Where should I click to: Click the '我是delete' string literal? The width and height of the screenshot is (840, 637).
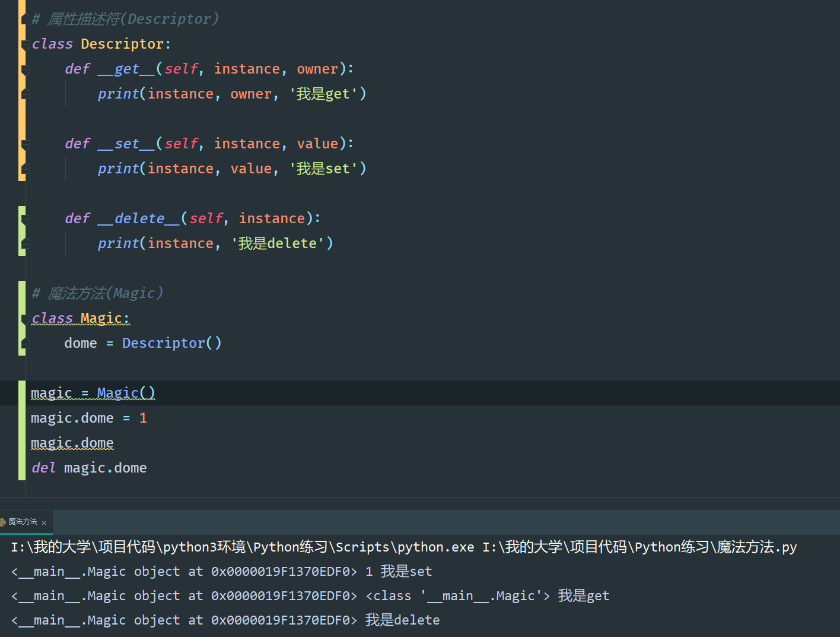[278, 243]
